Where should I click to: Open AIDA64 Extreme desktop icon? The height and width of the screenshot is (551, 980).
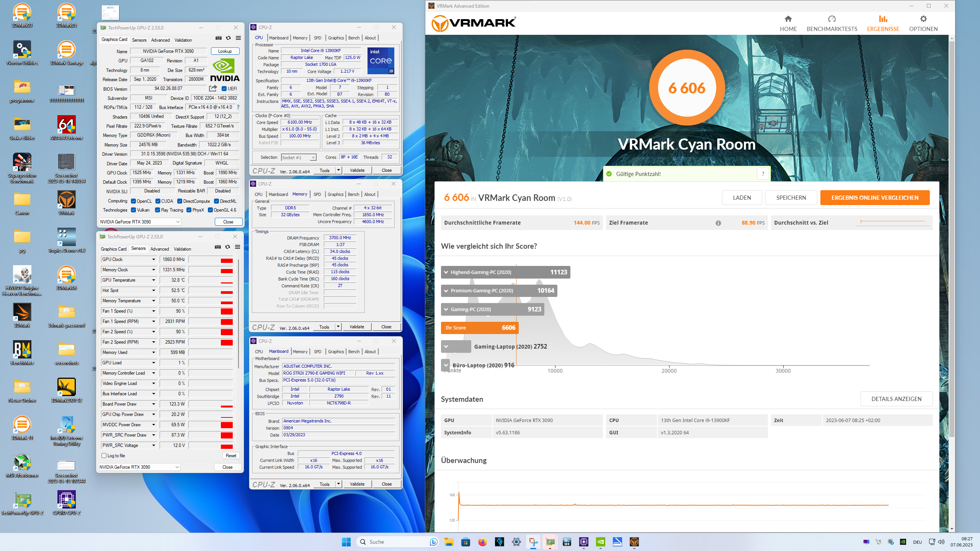coord(66,128)
